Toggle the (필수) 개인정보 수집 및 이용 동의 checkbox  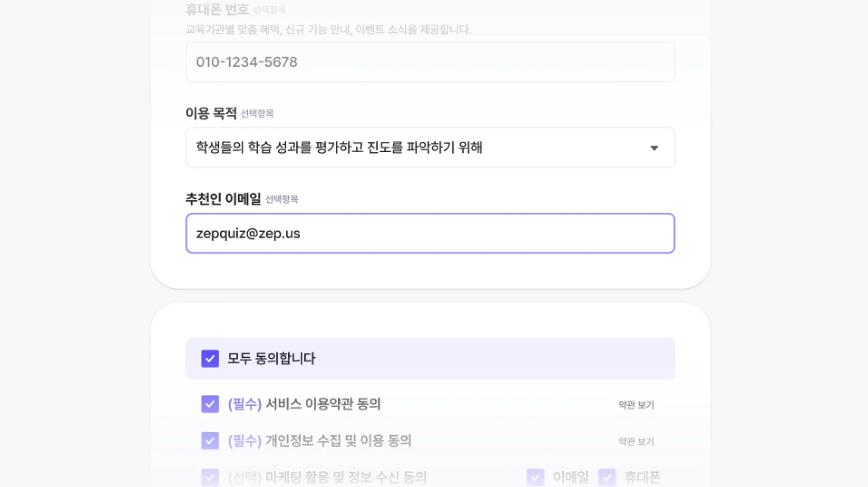coord(210,441)
